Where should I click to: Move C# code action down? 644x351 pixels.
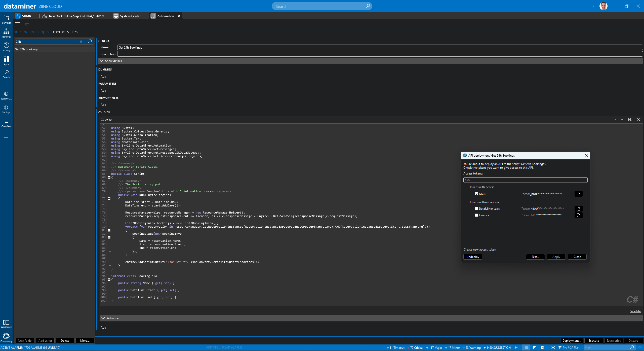click(x=622, y=120)
